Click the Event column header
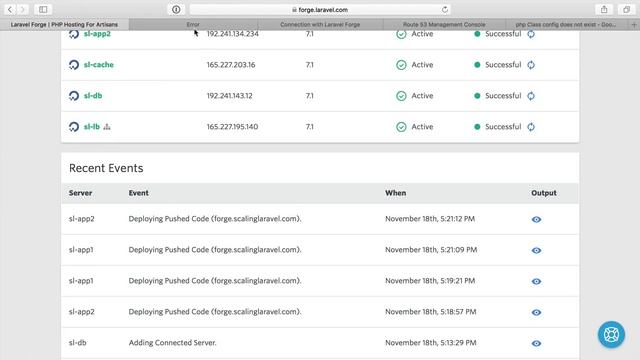Screen dimensions: 640x360 click(x=138, y=193)
